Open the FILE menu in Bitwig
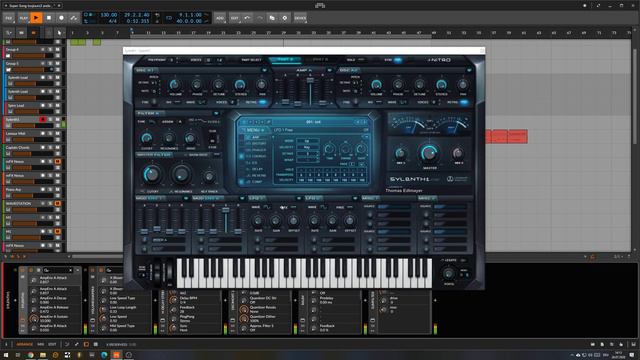 tap(9, 18)
